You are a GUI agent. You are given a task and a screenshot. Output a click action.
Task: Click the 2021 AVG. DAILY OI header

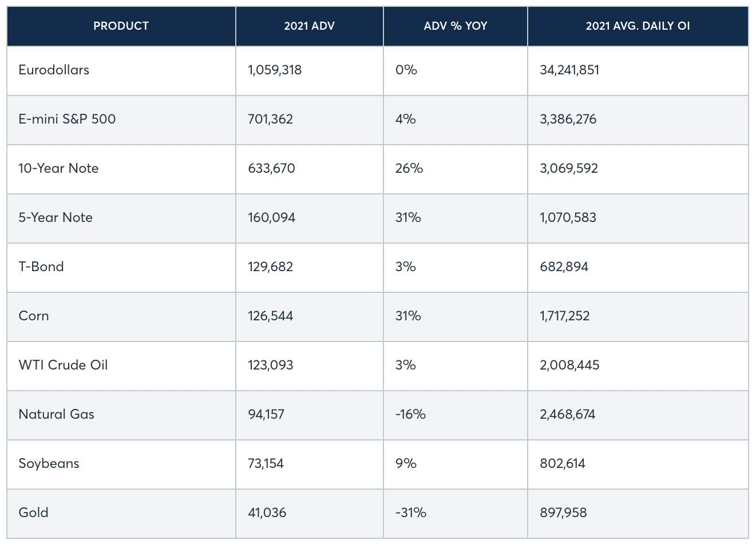point(638,26)
